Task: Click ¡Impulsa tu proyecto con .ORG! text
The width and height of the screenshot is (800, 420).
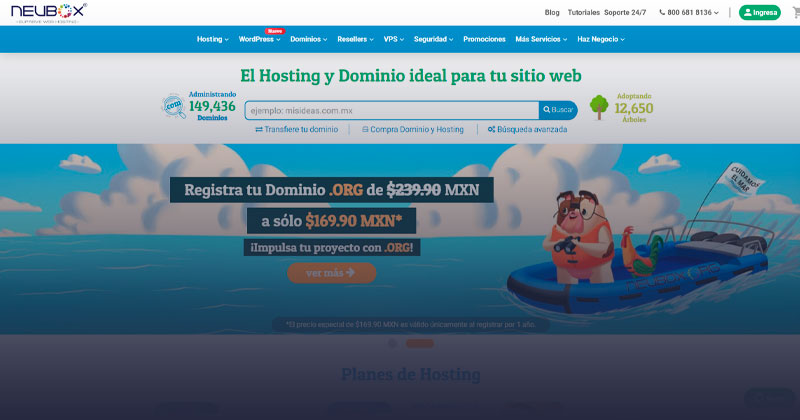Action: click(332, 248)
